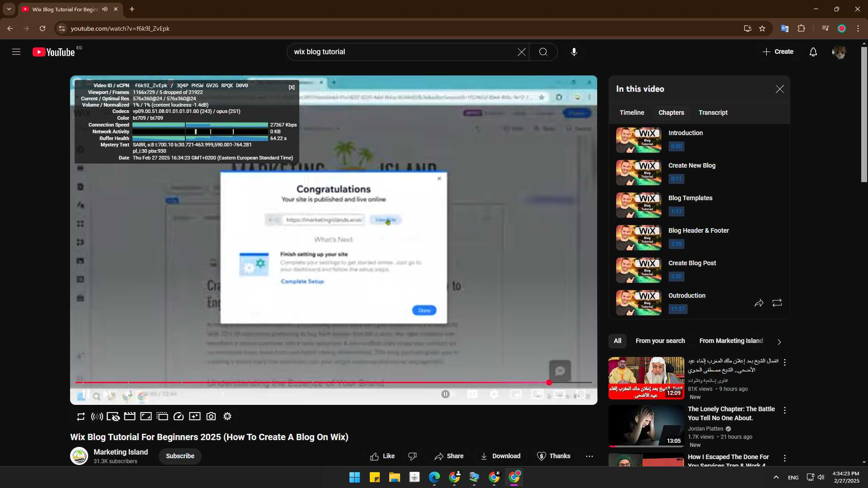Open the player settings gear
Screen dimensions: 868x488
point(494,394)
